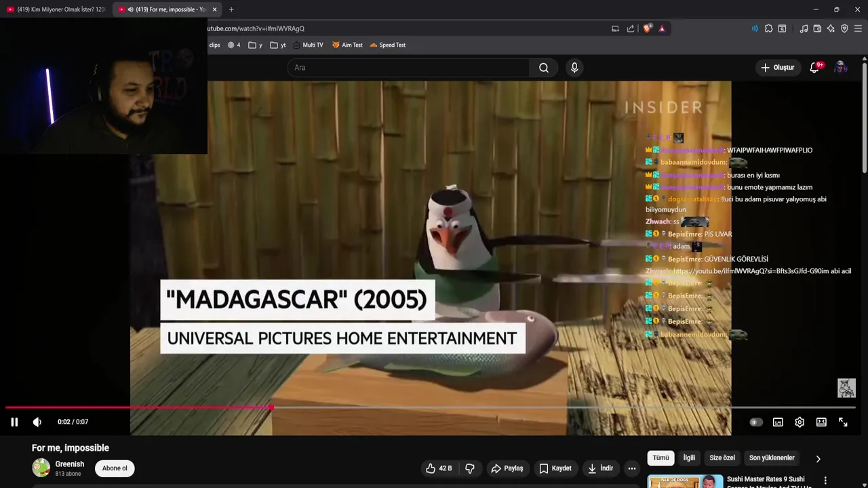Pause the video with the player pause button
The height and width of the screenshot is (488, 868).
pos(14,422)
